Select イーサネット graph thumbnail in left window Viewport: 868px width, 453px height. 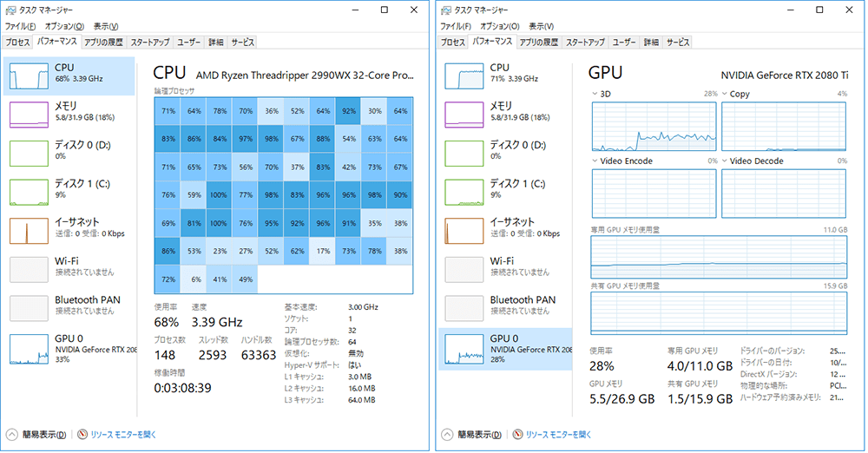click(29, 231)
